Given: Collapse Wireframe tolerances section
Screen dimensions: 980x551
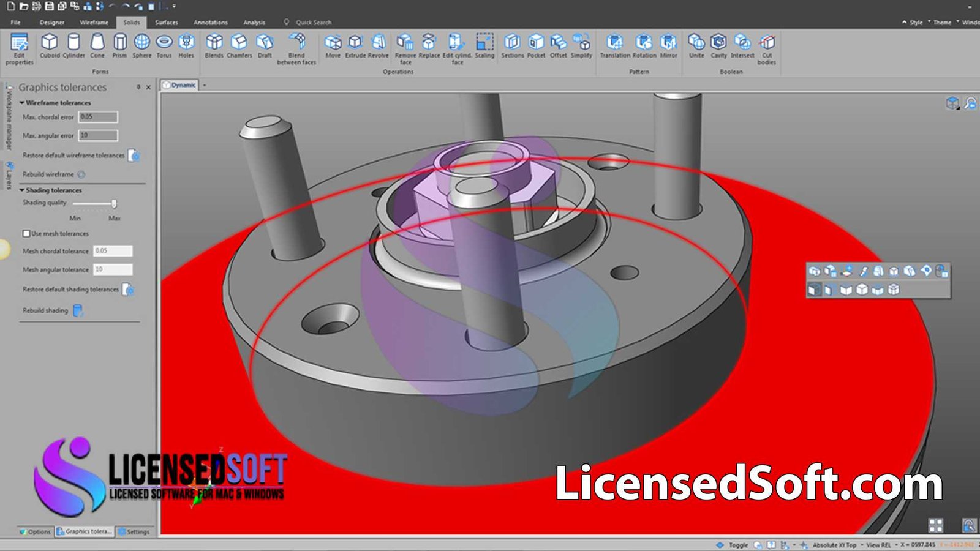Looking at the screenshot, I should coord(22,103).
